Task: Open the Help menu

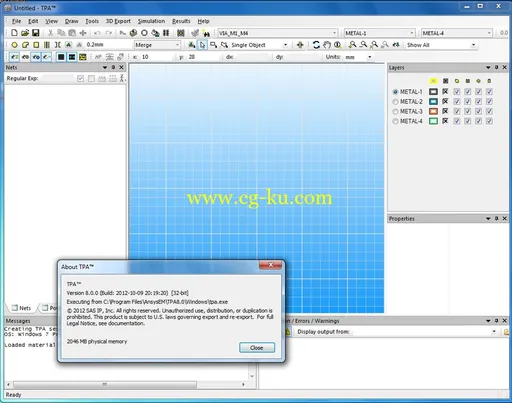Action: [203, 21]
